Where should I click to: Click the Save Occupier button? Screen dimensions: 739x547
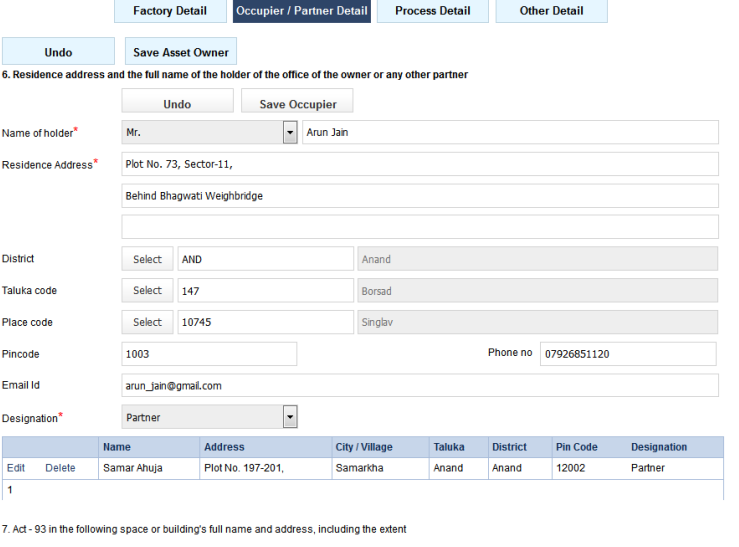click(x=297, y=104)
